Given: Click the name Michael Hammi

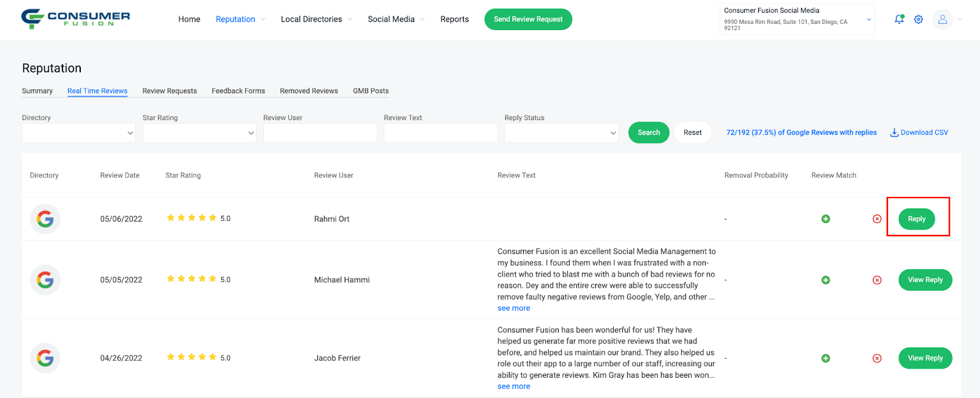Looking at the screenshot, I should (x=342, y=280).
